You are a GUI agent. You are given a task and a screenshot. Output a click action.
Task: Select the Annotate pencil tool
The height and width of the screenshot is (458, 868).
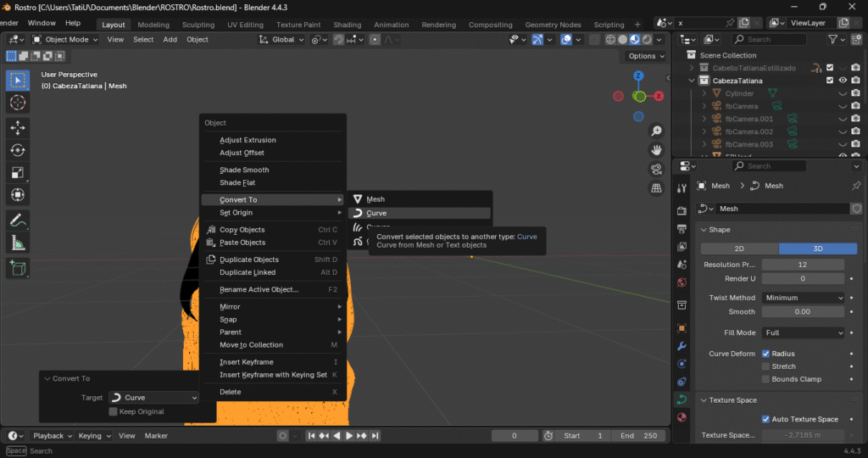click(x=18, y=220)
